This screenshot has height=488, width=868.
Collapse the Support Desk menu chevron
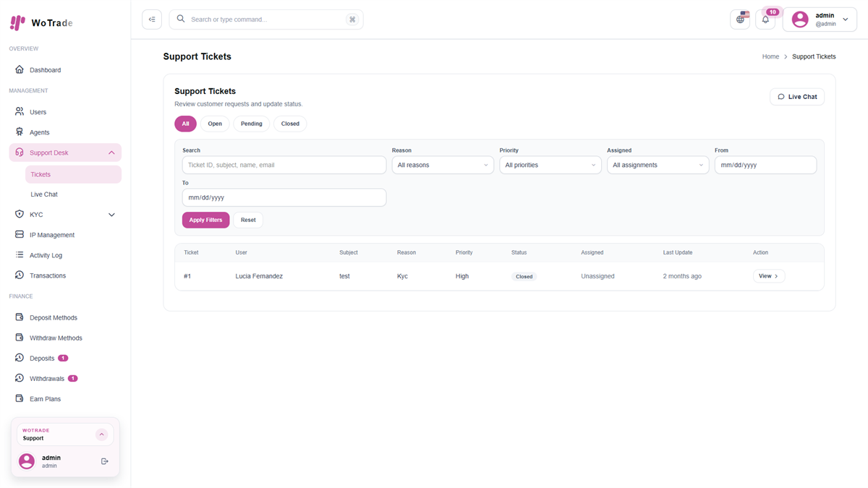click(x=111, y=153)
